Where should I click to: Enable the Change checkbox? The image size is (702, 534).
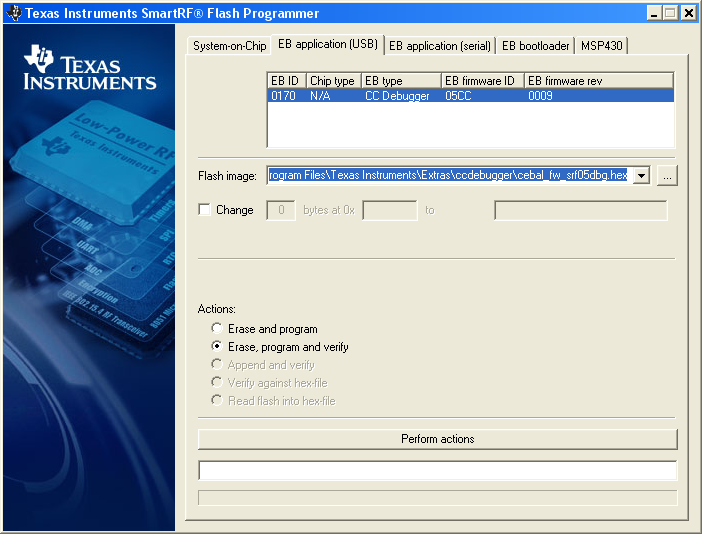pos(204,209)
